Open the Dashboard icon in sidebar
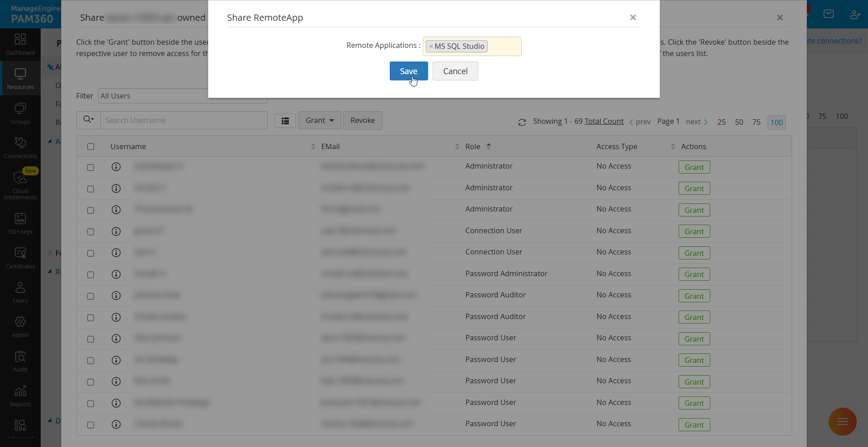Screen dimensions: 868x447 click(x=20, y=44)
